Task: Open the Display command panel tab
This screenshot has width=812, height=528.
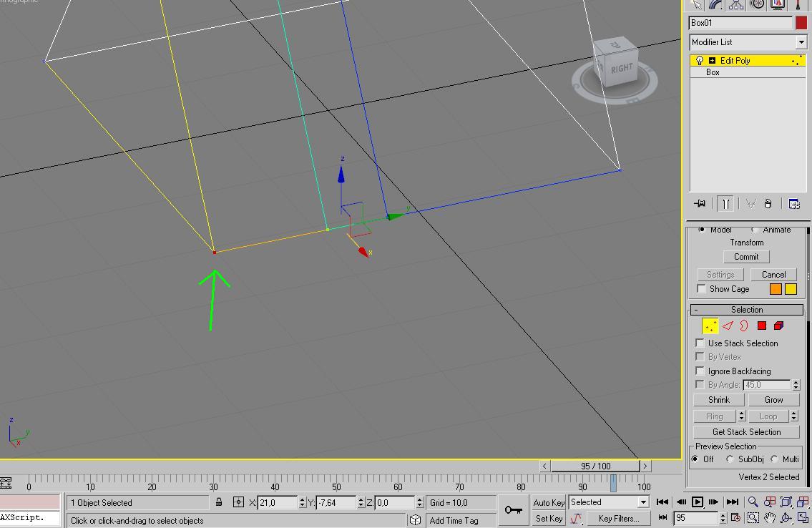Action: coord(778,5)
